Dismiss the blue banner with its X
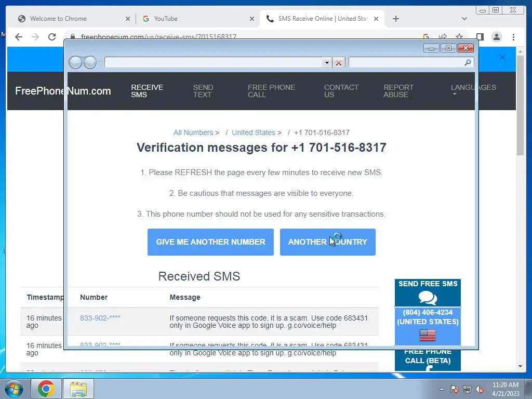The width and height of the screenshot is (532, 399). point(502,58)
